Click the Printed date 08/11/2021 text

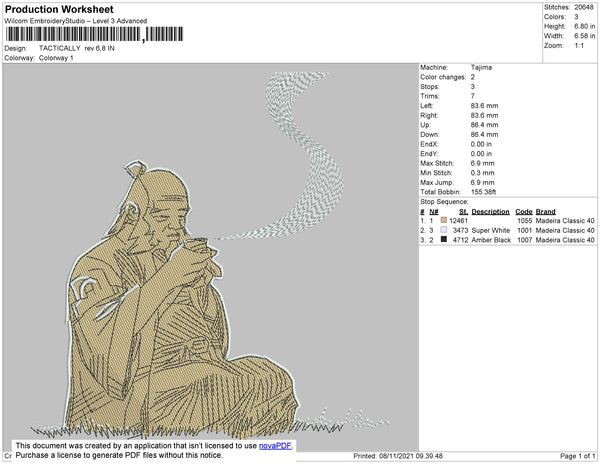point(398,456)
